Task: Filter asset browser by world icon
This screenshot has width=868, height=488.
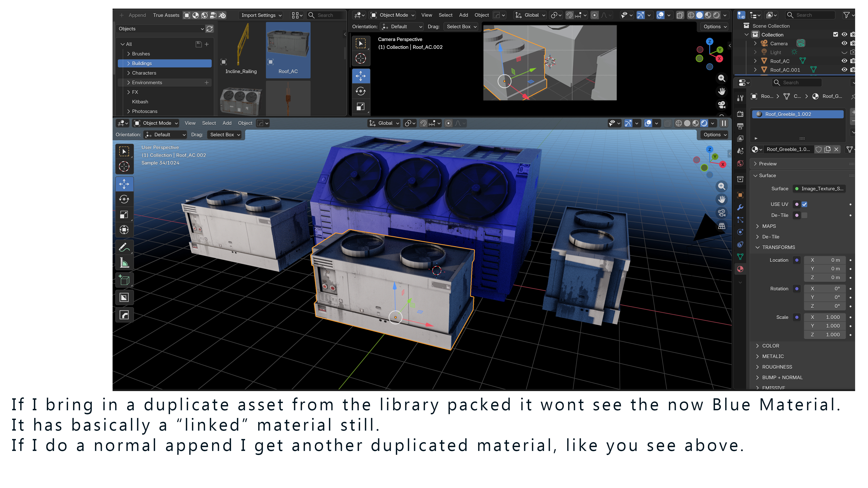Action: (x=204, y=15)
